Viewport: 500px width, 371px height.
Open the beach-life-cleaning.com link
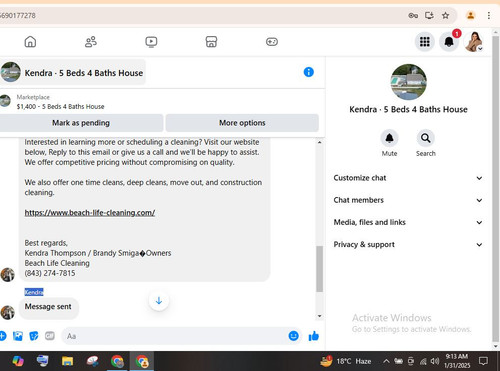pyautogui.click(x=90, y=213)
